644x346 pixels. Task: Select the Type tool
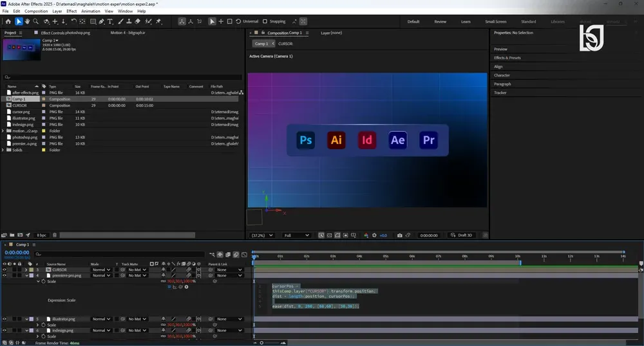point(110,21)
